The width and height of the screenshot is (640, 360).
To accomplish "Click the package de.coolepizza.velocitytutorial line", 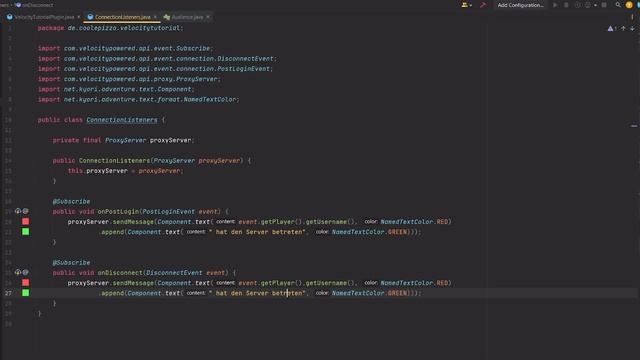I will pyautogui.click(x=110, y=28).
